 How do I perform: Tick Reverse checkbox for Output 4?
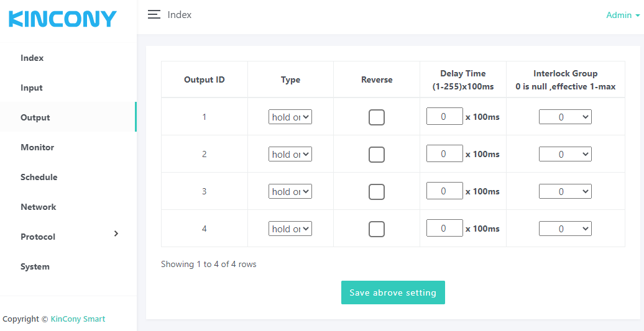(x=377, y=229)
